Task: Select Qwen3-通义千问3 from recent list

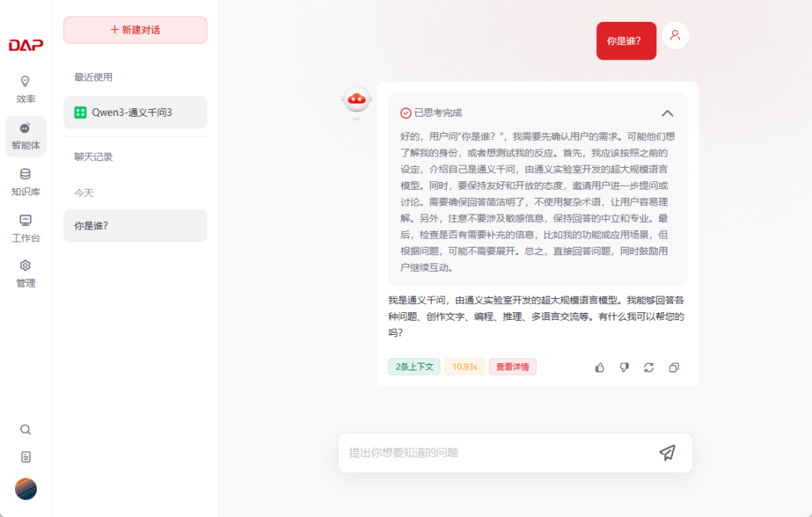Action: click(x=135, y=113)
